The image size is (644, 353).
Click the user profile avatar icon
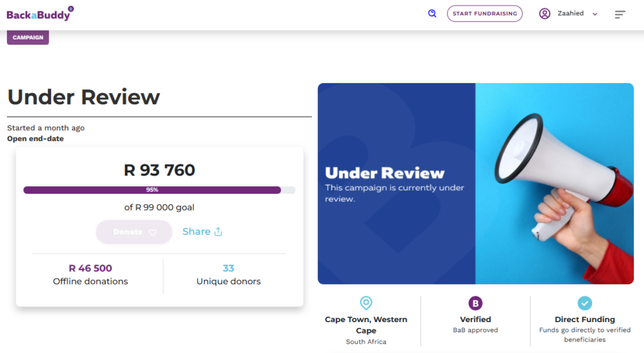[545, 13]
